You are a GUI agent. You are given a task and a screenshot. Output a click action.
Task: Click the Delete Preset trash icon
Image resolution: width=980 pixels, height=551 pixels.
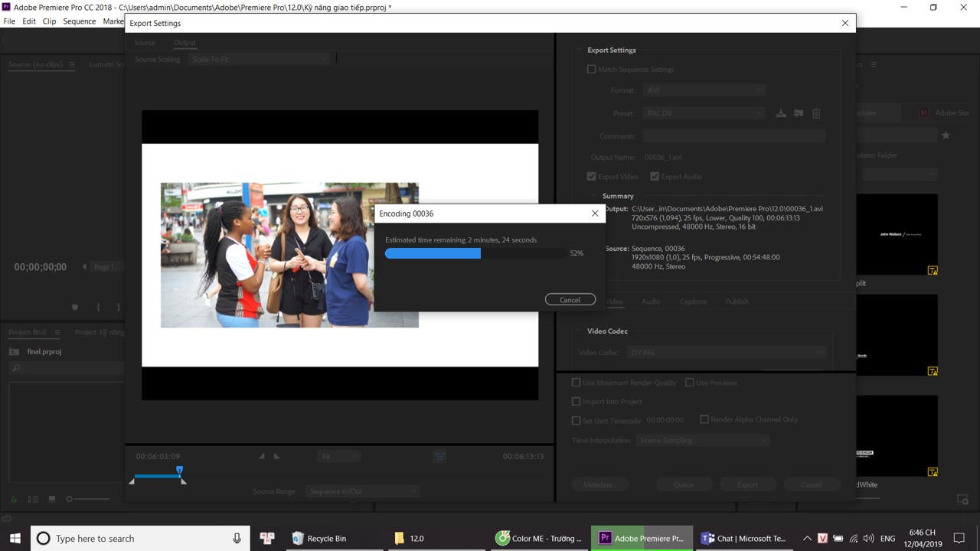click(x=816, y=113)
